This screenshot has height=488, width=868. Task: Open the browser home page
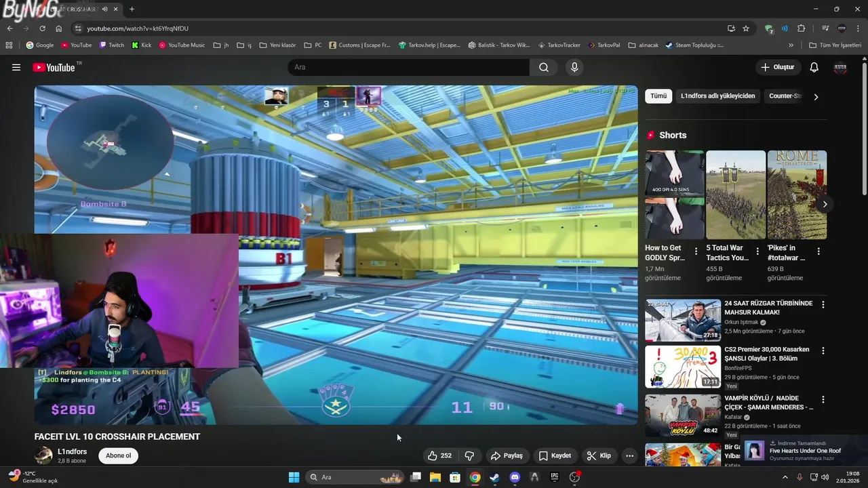pos(58,28)
